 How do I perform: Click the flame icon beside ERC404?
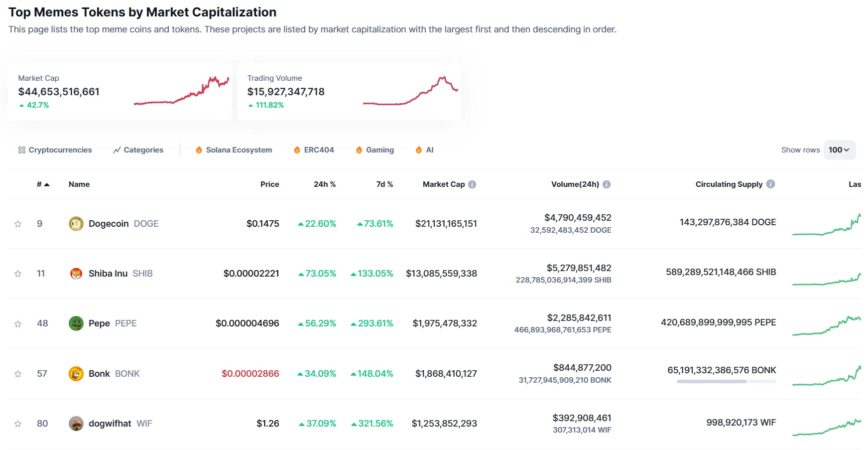pos(297,150)
